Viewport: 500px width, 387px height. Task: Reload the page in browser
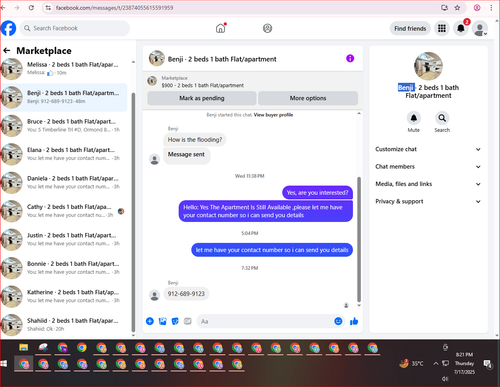(31, 7)
